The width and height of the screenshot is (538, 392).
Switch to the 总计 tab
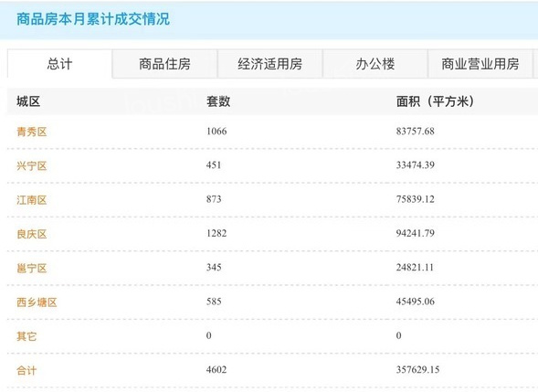pos(59,64)
